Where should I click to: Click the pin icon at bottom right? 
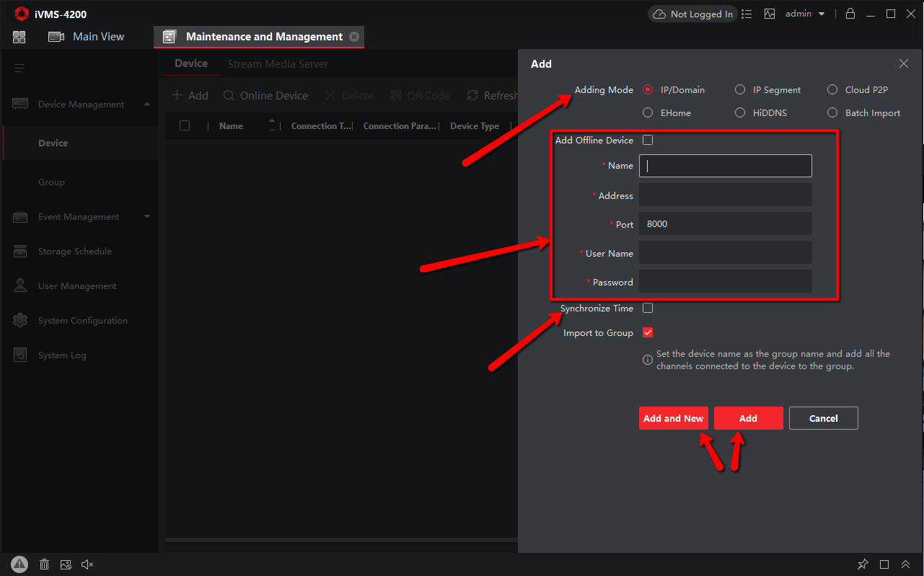point(863,564)
